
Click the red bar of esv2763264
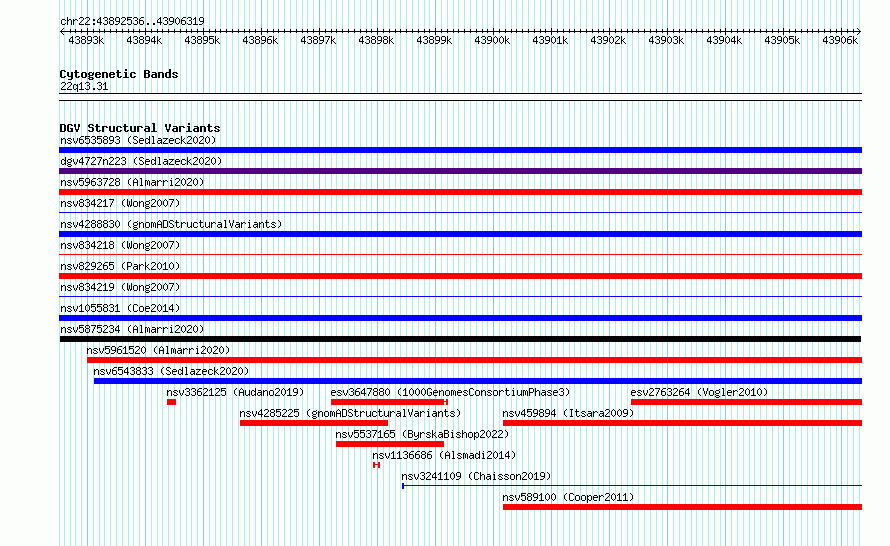[x=746, y=402]
